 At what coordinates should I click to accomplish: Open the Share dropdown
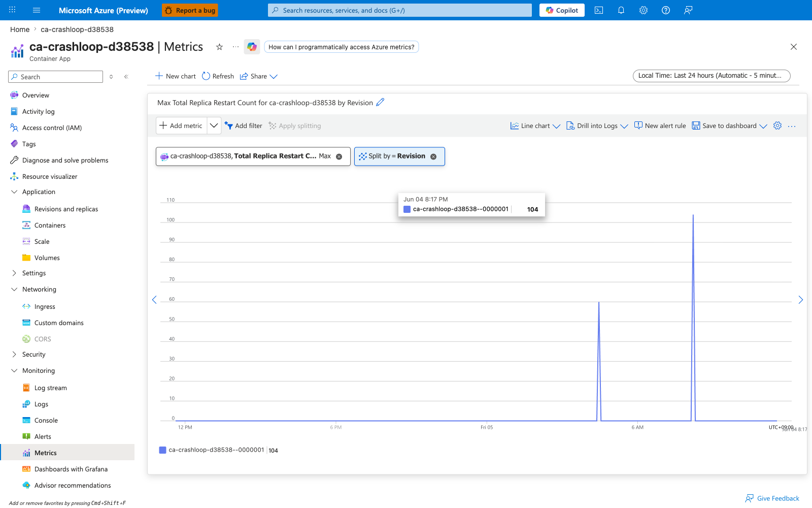(259, 76)
